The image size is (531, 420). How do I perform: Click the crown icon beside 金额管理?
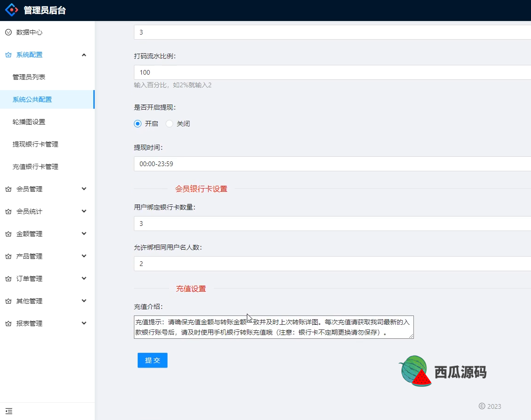tap(8, 234)
